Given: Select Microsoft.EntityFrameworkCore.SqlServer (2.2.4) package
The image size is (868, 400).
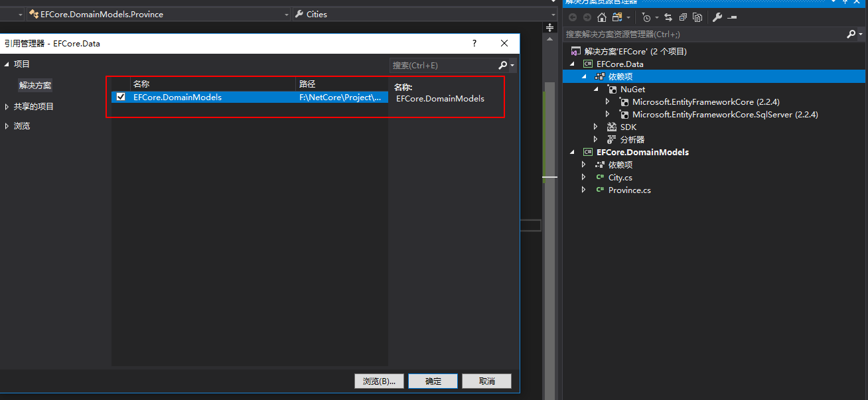Looking at the screenshot, I should pos(725,114).
